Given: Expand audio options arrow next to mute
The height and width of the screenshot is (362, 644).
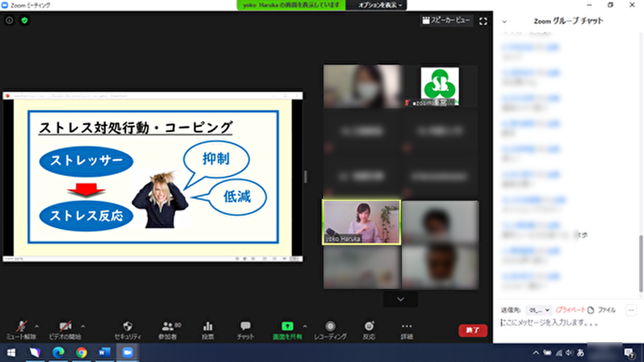Looking at the screenshot, I should pos(37,326).
